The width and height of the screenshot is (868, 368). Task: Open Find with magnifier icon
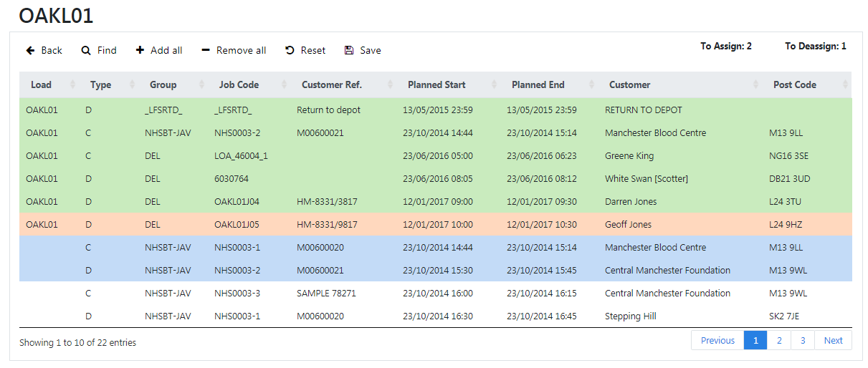tap(86, 51)
